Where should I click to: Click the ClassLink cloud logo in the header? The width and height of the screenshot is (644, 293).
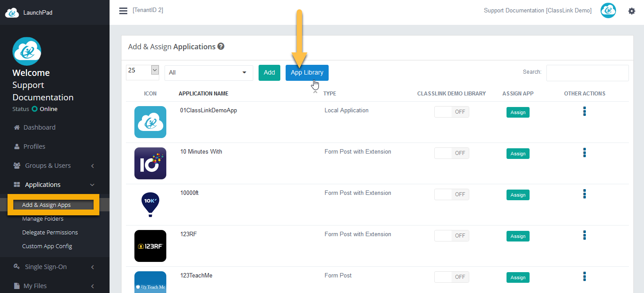pyautogui.click(x=608, y=10)
